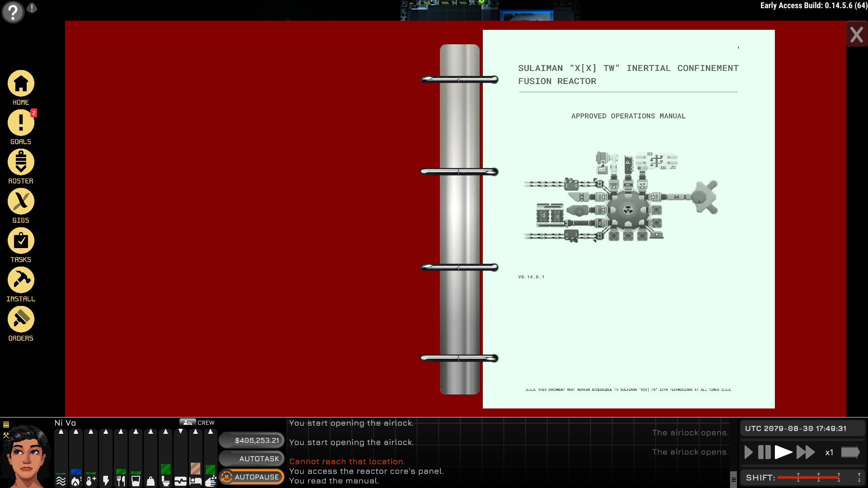Click the money balance $406,253.21 button
This screenshot has width=868, height=488.
pos(252,440)
